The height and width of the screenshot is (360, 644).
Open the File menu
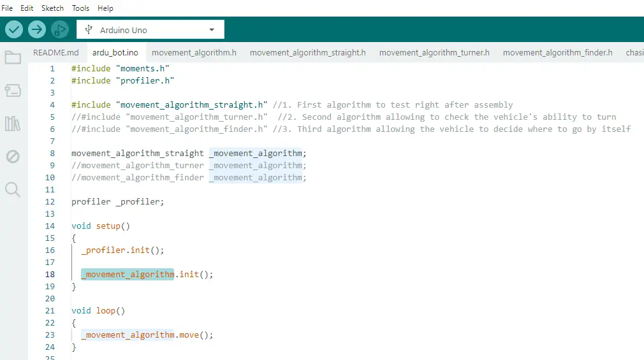7,8
